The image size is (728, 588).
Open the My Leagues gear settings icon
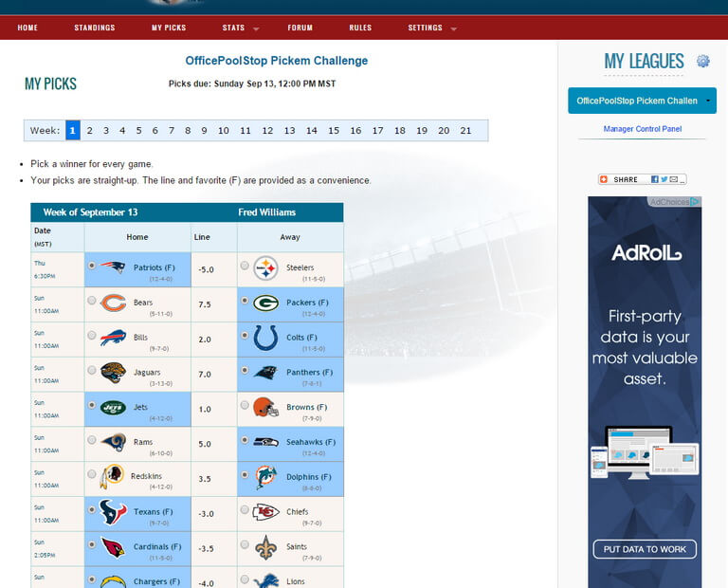pyautogui.click(x=703, y=61)
